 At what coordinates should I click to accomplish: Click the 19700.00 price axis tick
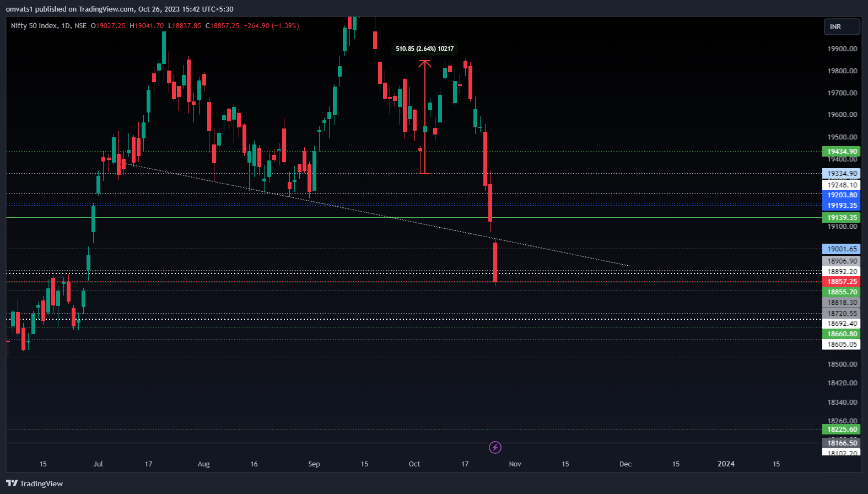tap(842, 93)
